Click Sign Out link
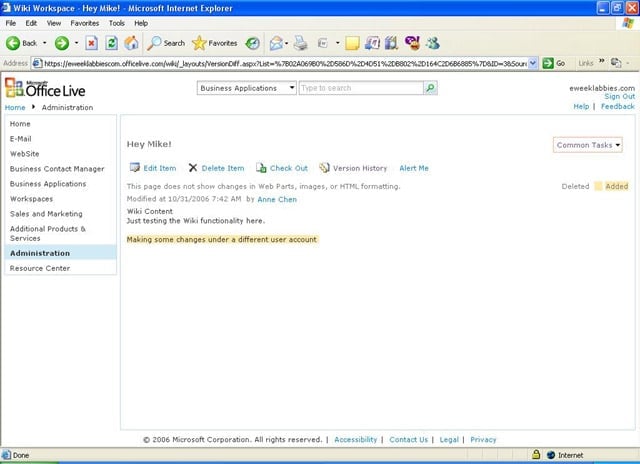 pos(620,97)
